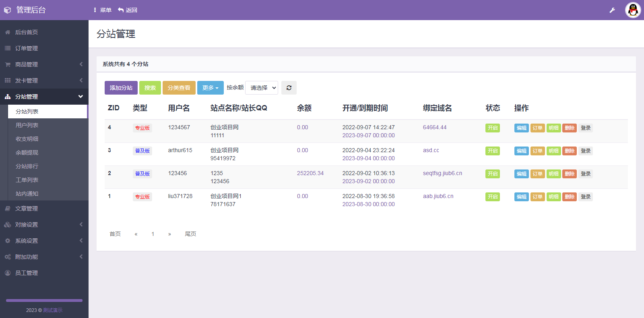
Task: Open the 更多 dropdown button
Action: pos(210,88)
